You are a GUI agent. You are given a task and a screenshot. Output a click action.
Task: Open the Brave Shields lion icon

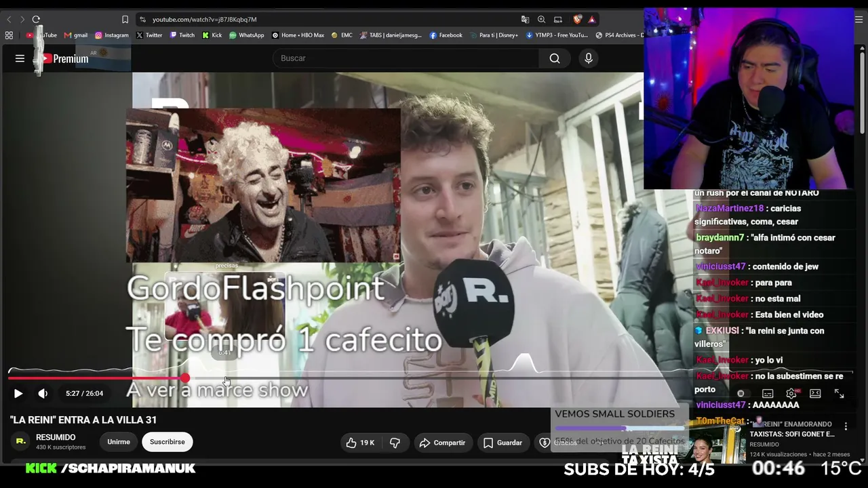click(x=577, y=20)
